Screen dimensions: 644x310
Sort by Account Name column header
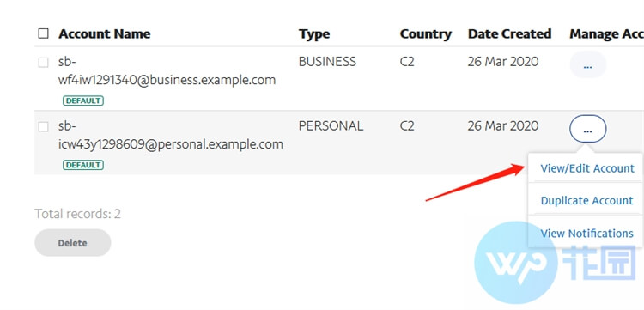[x=104, y=33]
